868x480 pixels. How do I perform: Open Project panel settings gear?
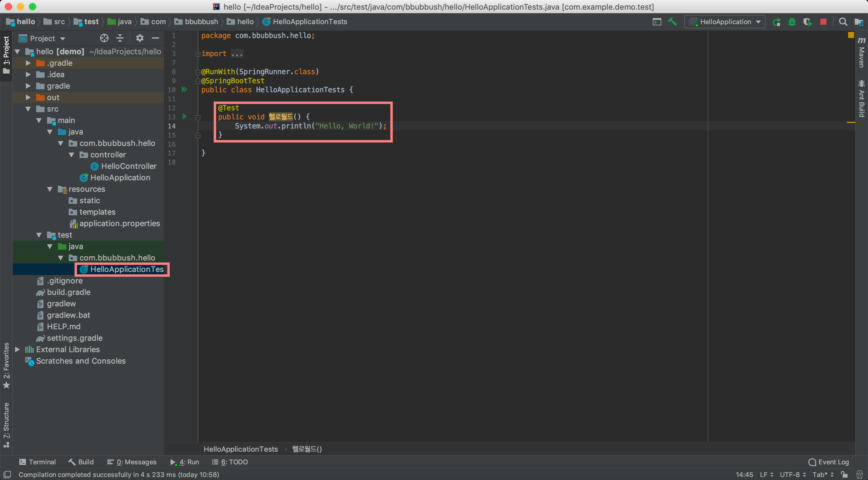[x=140, y=38]
